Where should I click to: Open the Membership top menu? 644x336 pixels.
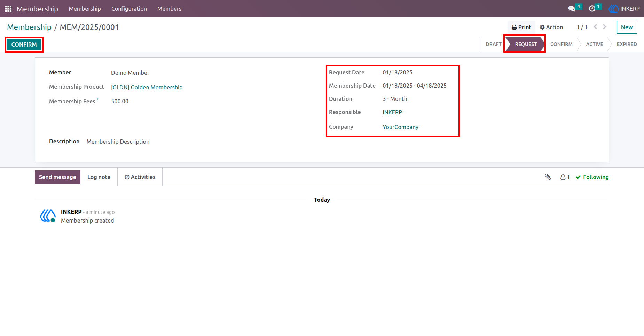85,9
